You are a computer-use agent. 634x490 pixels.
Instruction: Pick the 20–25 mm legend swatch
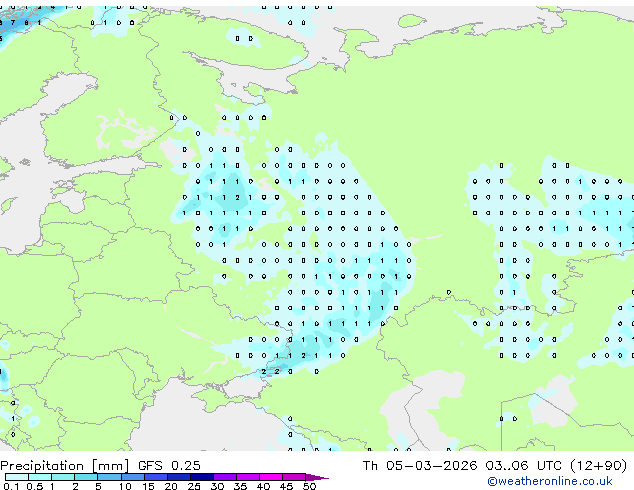click(x=179, y=477)
